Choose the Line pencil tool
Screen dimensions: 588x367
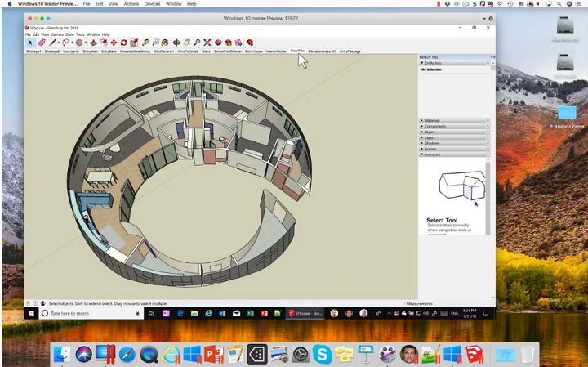coord(52,43)
